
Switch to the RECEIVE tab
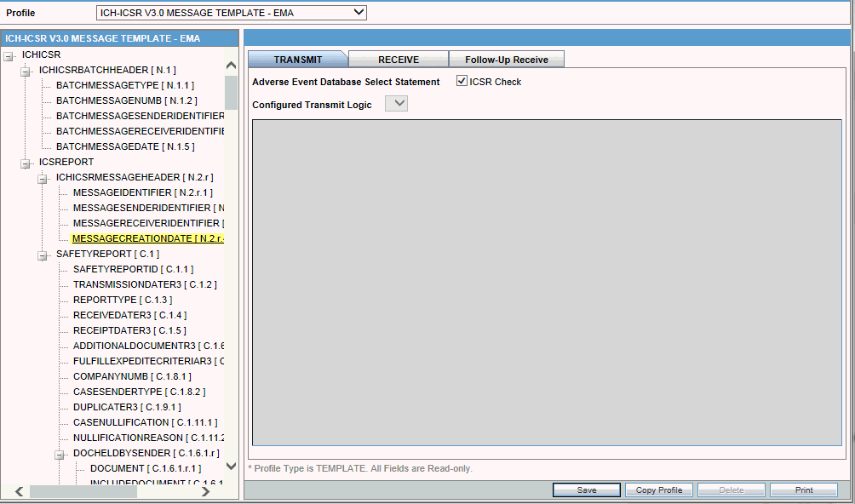coord(398,59)
